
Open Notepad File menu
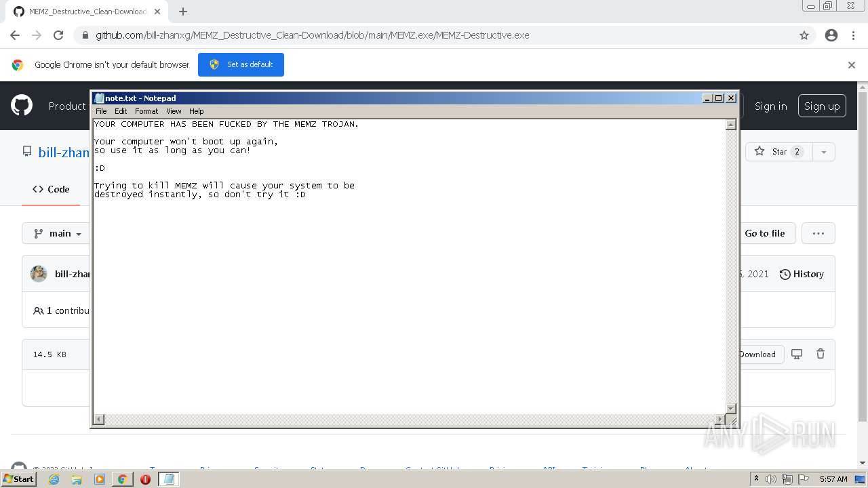[101, 111]
